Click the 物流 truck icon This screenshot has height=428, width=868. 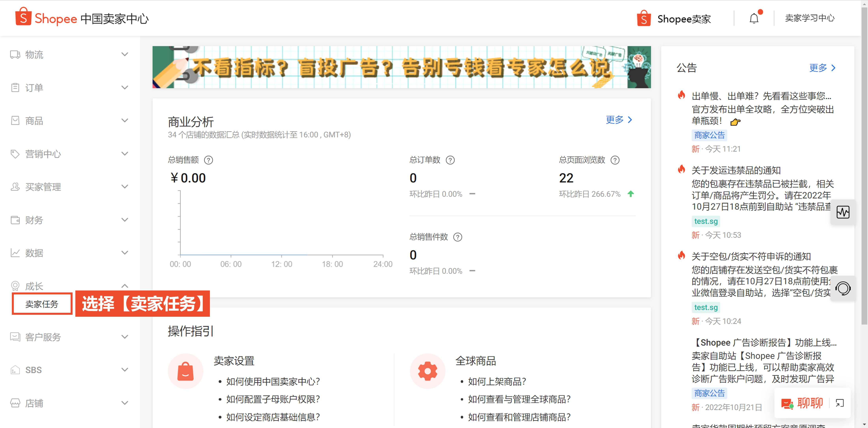15,54
